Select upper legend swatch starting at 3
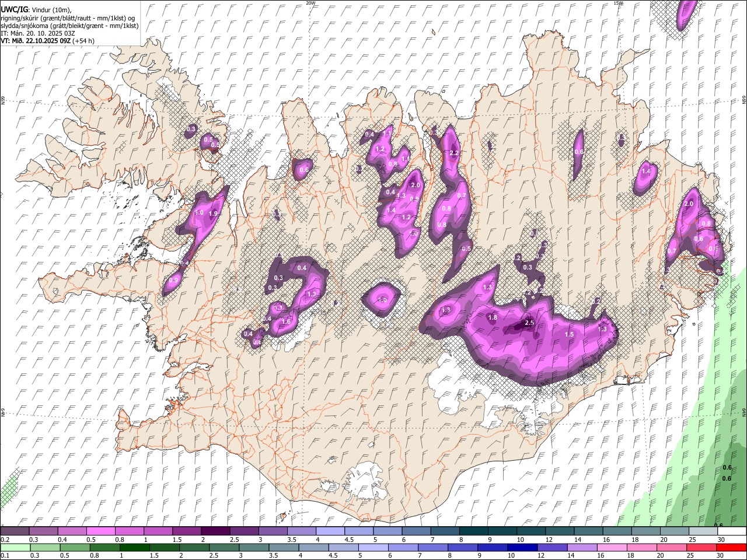The height and width of the screenshot is (560, 747). (272, 531)
